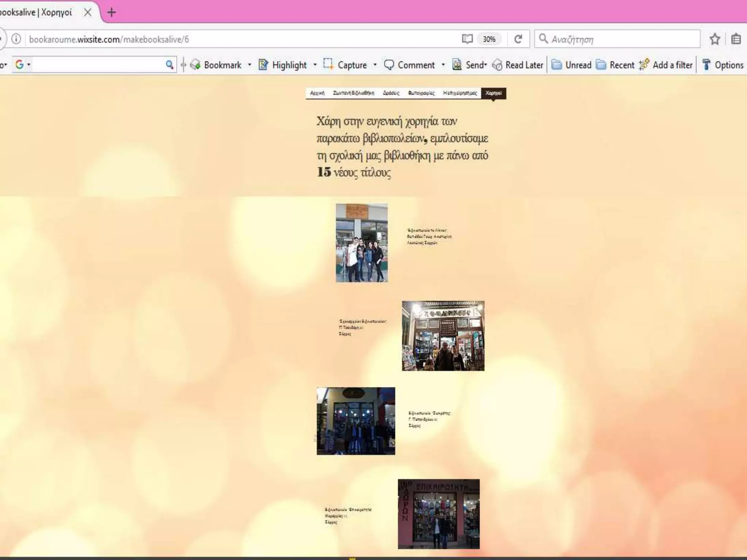Expand the Capture dropdown arrow

click(x=375, y=65)
